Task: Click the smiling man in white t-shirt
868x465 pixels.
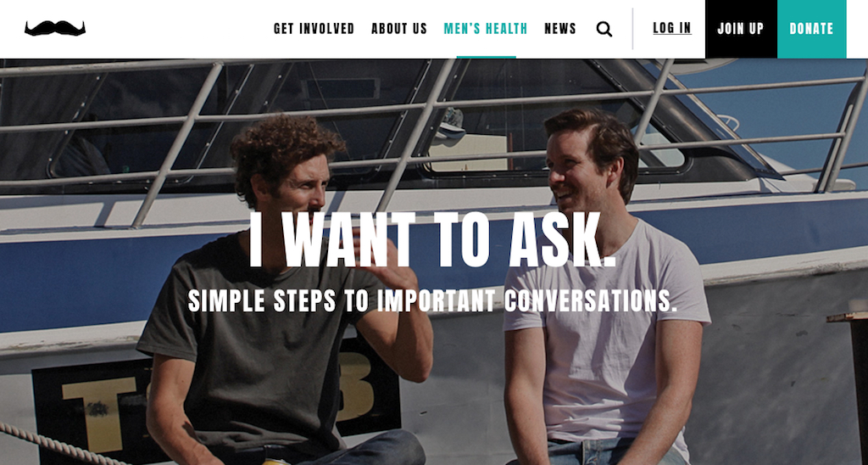Action: [604, 289]
